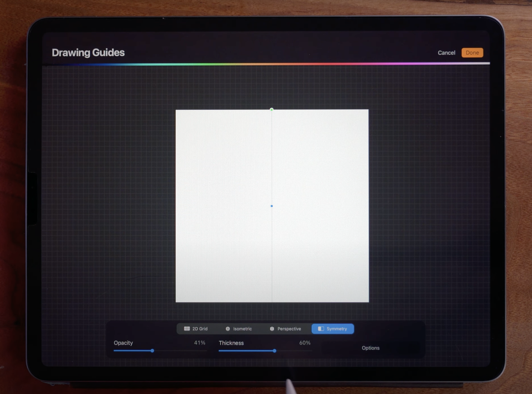Cancel the Drawing Guides changes
The width and height of the screenshot is (532, 394).
coord(446,53)
